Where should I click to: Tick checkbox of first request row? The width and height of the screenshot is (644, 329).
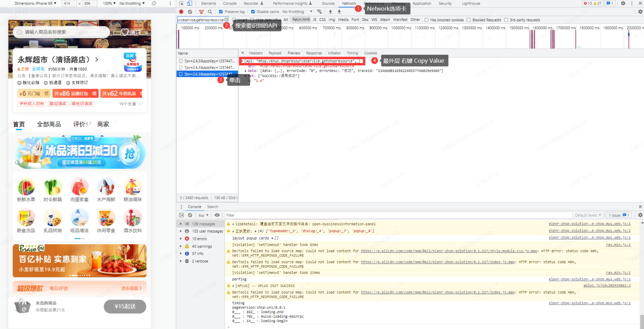point(181,61)
